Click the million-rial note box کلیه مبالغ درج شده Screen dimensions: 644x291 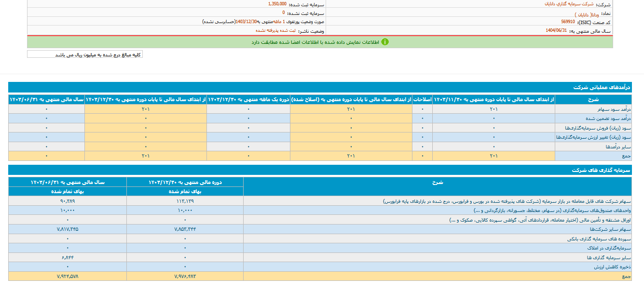tap(85, 54)
